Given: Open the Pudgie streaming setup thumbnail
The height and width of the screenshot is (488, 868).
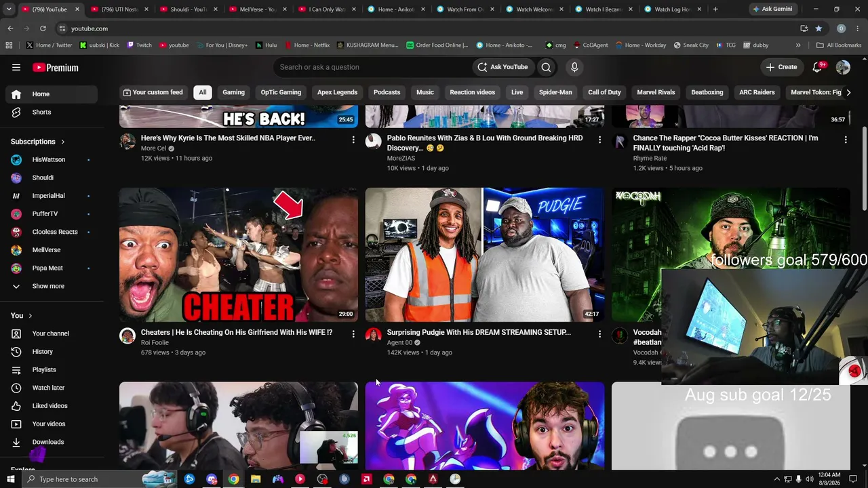Looking at the screenshot, I should tap(485, 254).
